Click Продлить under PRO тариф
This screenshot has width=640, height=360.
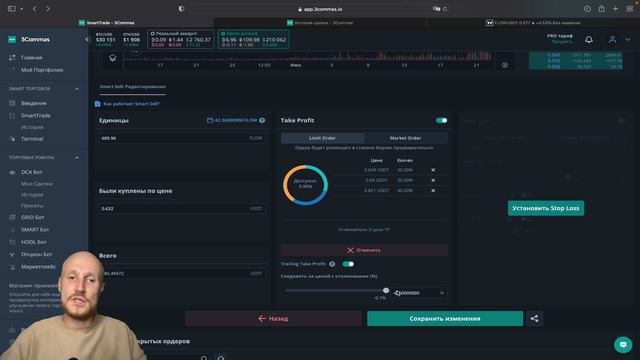point(562,42)
